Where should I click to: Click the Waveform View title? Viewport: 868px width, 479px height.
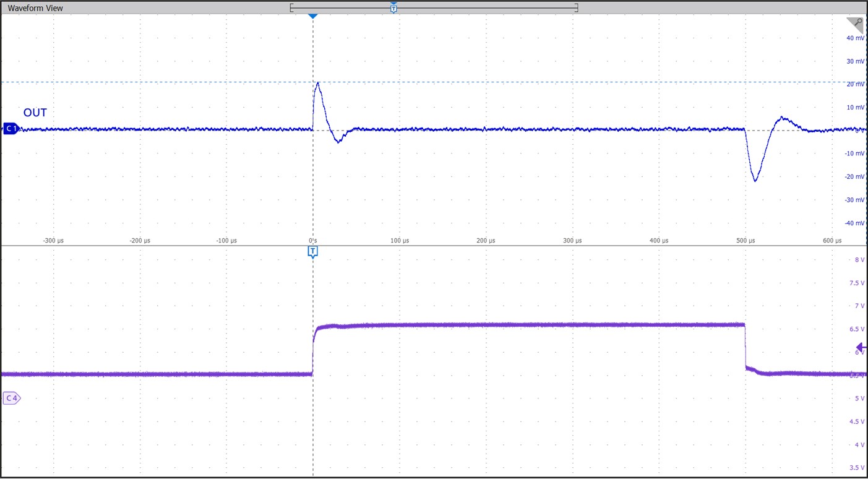[35, 8]
